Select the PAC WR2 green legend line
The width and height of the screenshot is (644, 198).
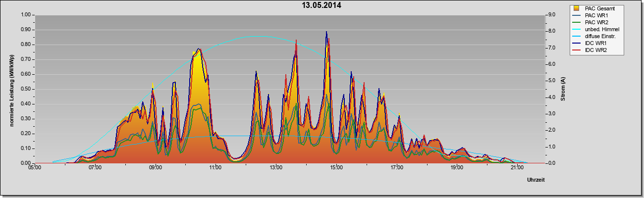click(576, 22)
